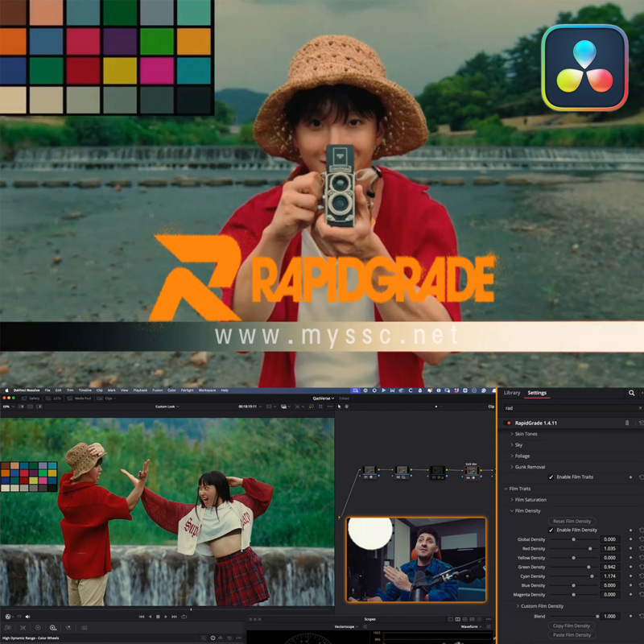Click the Scopes options three-dots icon
The width and height of the screenshot is (644, 644).
pyautogui.click(x=489, y=619)
